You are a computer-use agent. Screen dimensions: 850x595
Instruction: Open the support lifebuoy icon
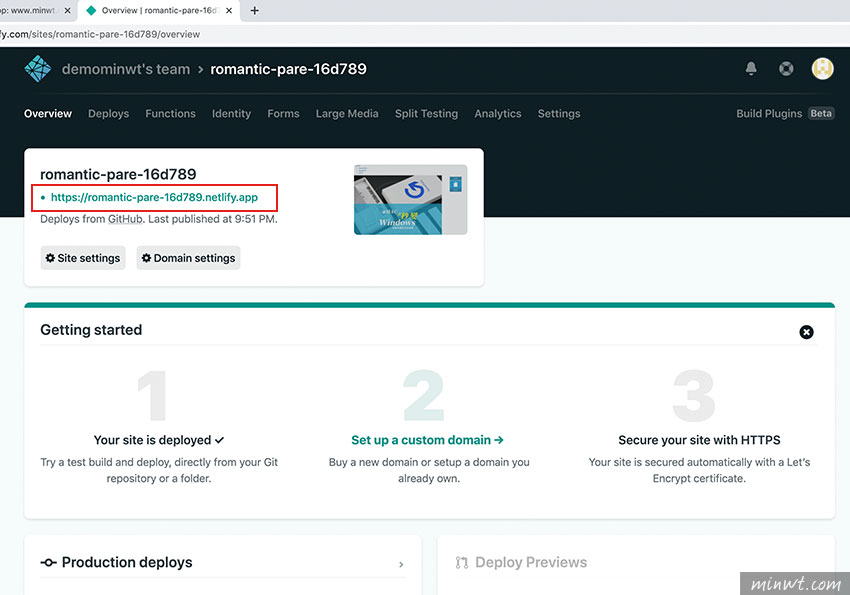786,69
